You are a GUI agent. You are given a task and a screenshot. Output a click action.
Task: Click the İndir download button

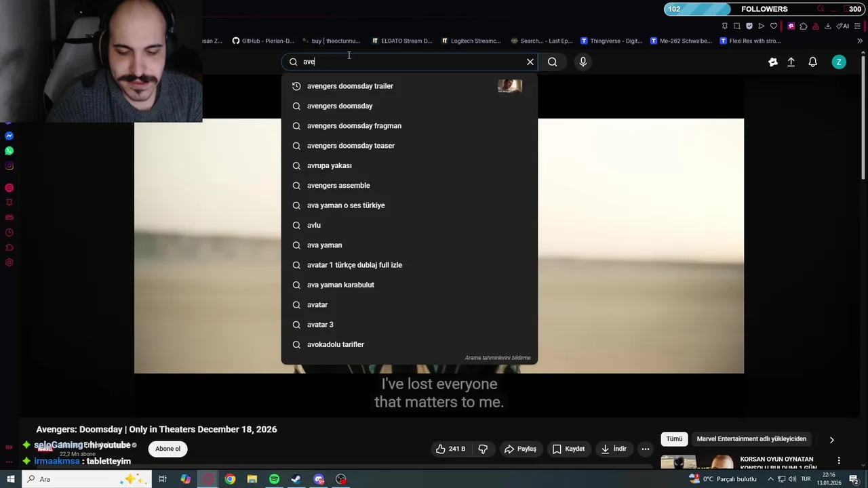tap(614, 449)
